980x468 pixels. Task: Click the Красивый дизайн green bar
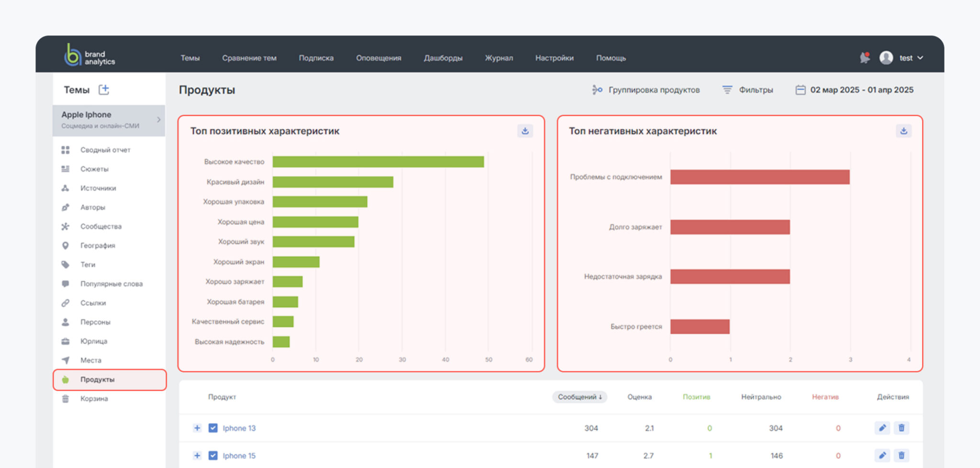[333, 182]
